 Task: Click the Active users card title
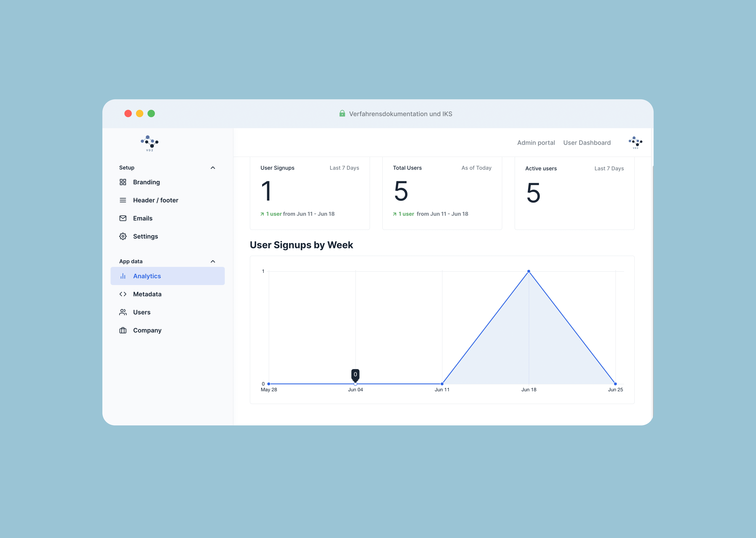[541, 169]
